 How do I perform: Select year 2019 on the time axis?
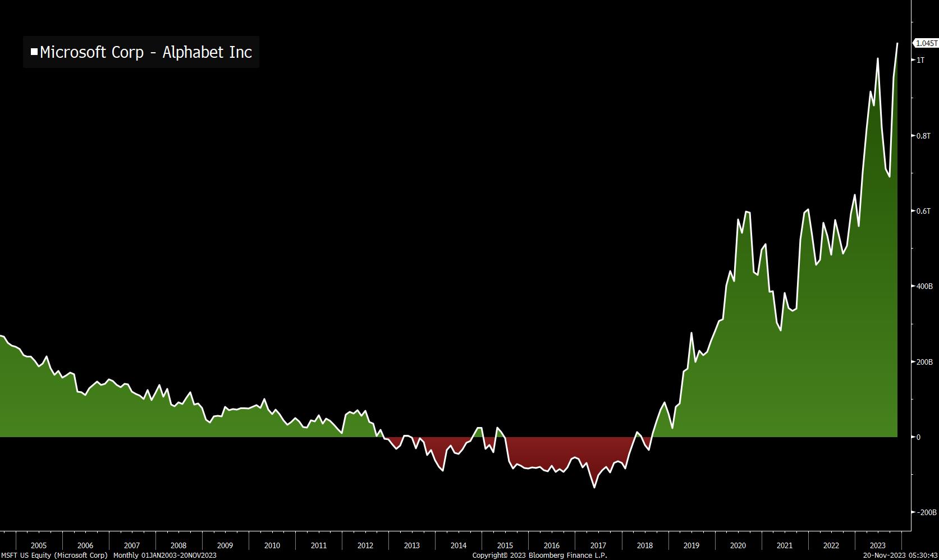click(x=691, y=545)
